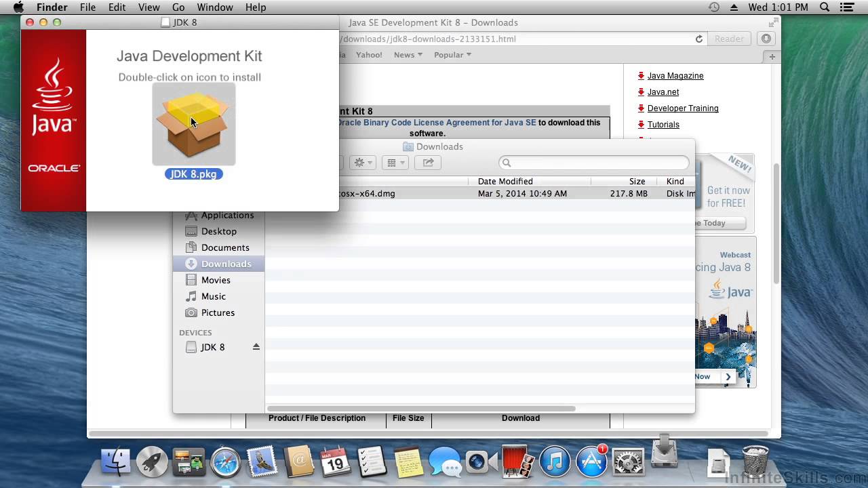Image resolution: width=868 pixels, height=488 pixels.
Task: Expand the Popular bookmarks dropdown
Action: (452, 55)
